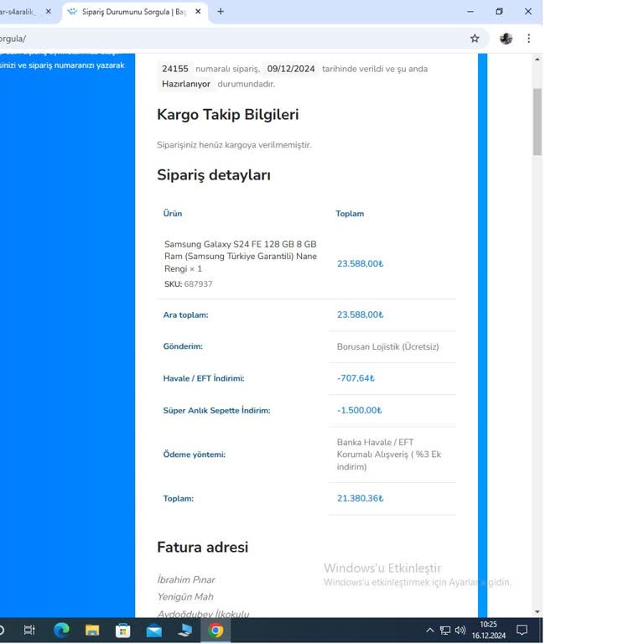Open the Chrome profile avatar
644x644 pixels.
(506, 39)
